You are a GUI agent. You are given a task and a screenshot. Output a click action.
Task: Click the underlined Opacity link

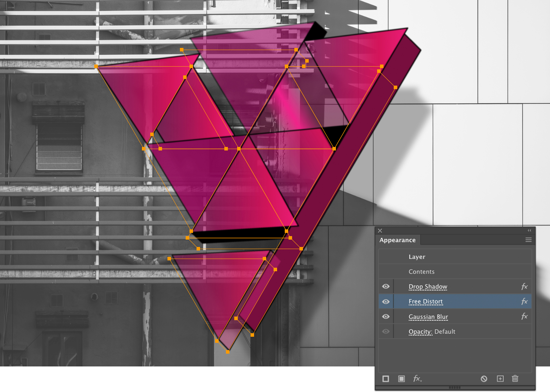pos(420,331)
